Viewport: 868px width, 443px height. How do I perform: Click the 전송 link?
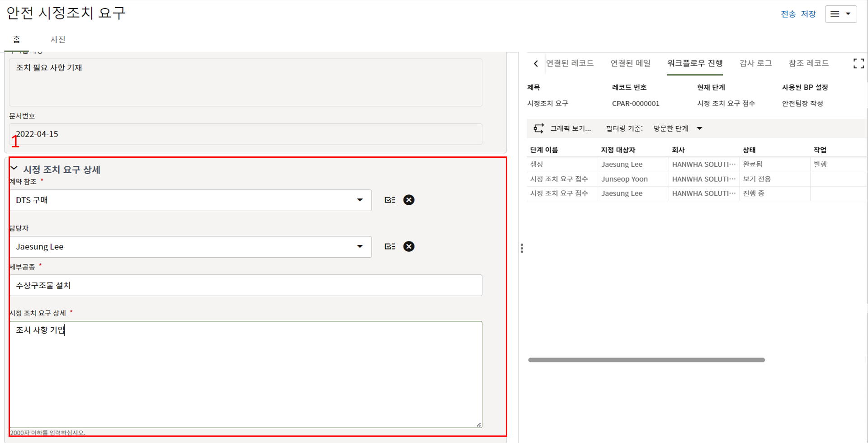point(788,14)
